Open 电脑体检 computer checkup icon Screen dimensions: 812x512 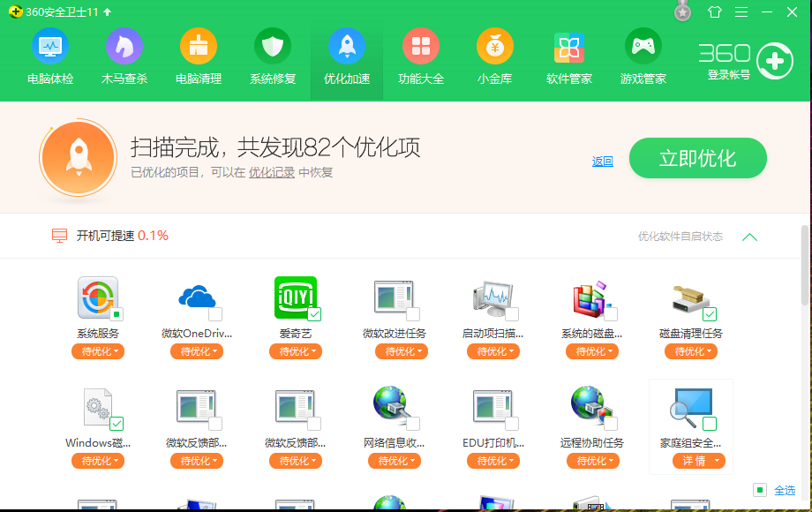point(50,46)
